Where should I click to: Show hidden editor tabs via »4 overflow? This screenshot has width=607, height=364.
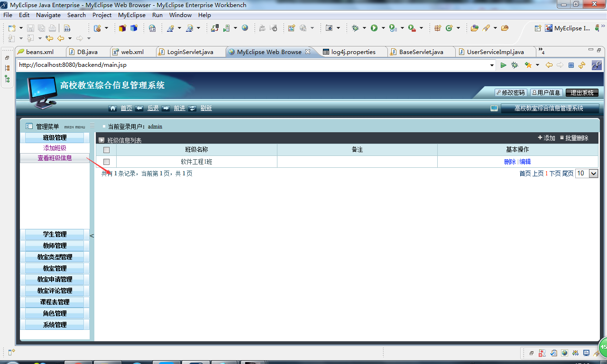(541, 52)
